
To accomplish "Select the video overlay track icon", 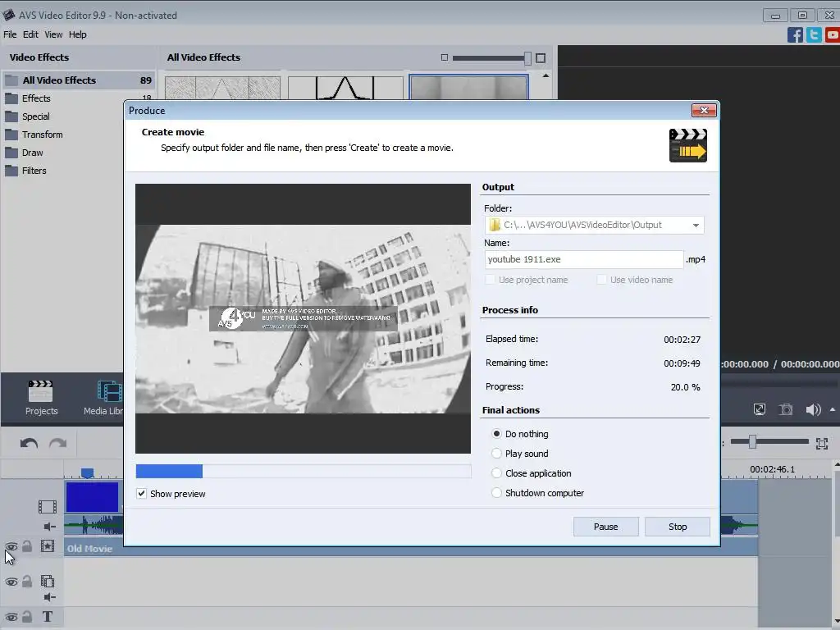I will point(47,581).
